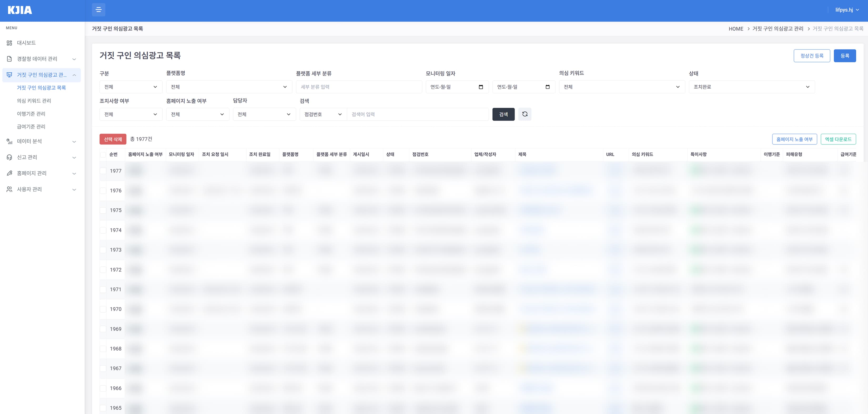This screenshot has width=868, height=414.
Task: Click the KJIA logo
Action: (20, 10)
